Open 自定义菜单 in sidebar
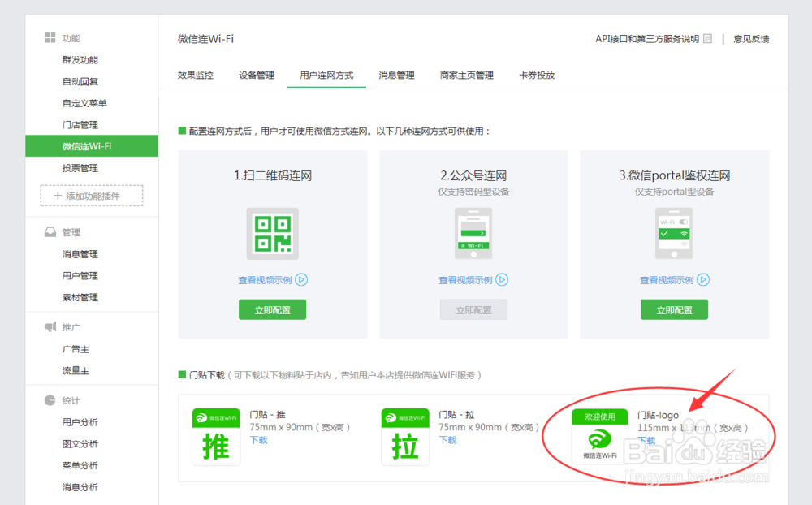Screen dimensions: 812x505 (84, 104)
